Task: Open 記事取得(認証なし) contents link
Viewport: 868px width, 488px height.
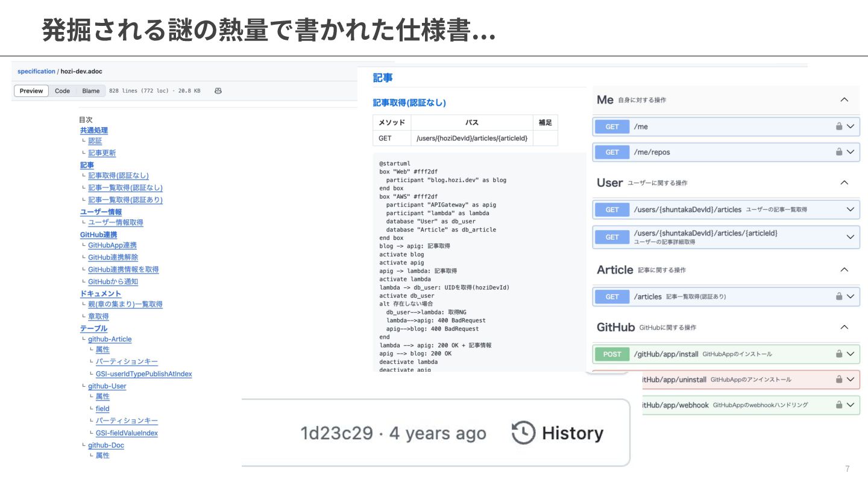Action: [x=118, y=176]
